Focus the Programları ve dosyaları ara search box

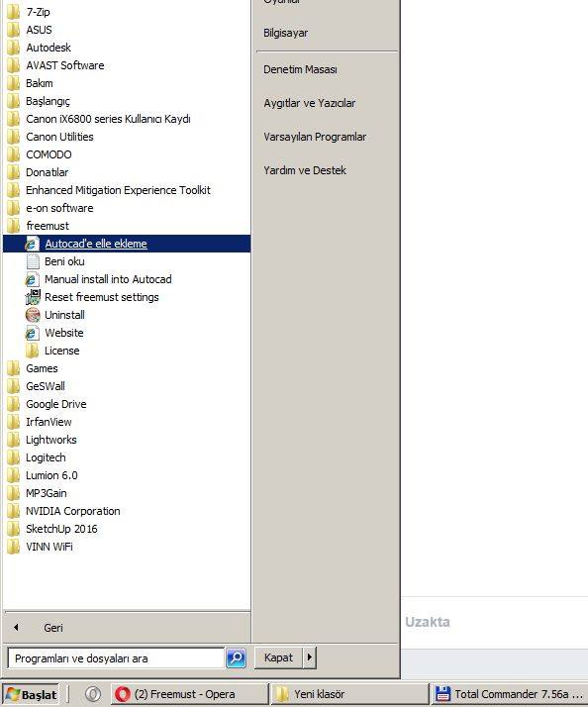116,658
